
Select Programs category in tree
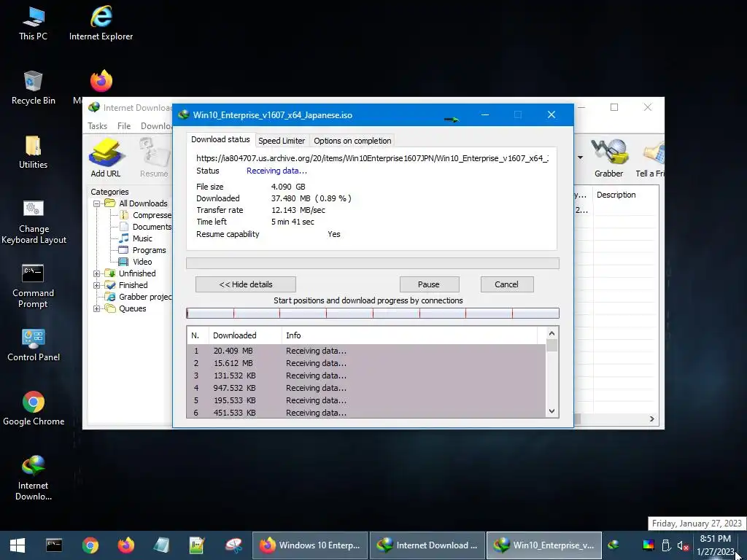[x=142, y=251]
